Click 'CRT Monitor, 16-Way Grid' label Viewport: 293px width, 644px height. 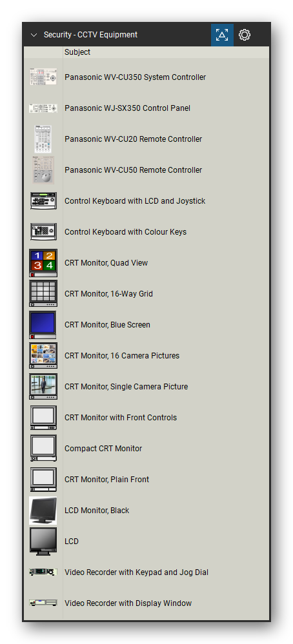108,294
